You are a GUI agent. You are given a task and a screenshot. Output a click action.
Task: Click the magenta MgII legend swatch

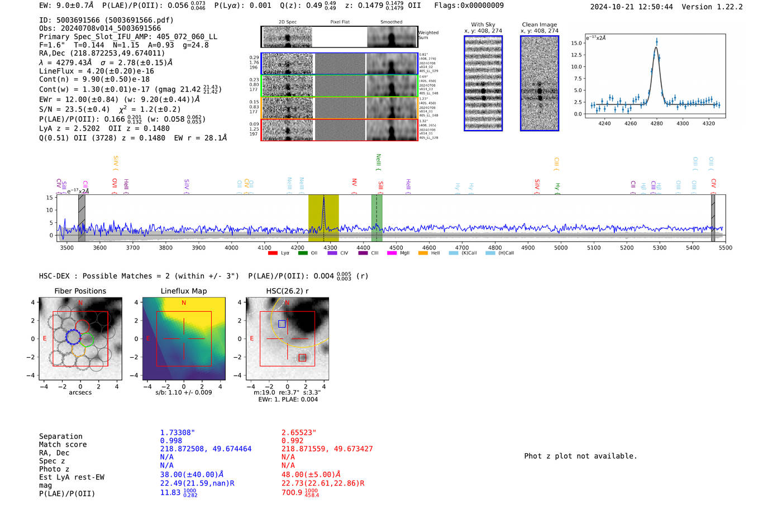(x=392, y=253)
